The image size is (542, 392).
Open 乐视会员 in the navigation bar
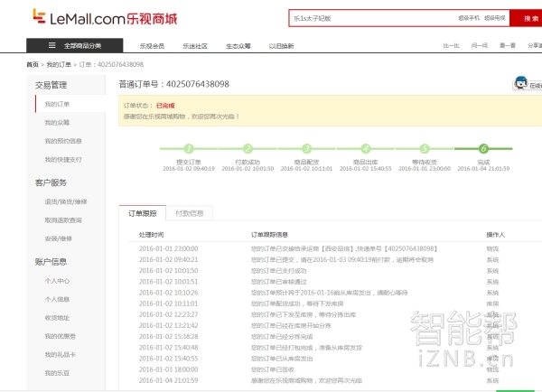(152, 46)
